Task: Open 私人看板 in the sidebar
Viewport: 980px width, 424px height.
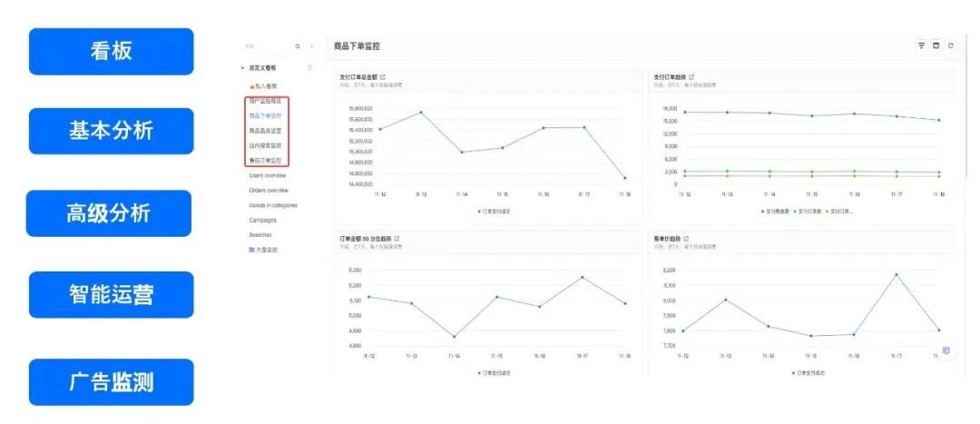Action: (x=266, y=86)
